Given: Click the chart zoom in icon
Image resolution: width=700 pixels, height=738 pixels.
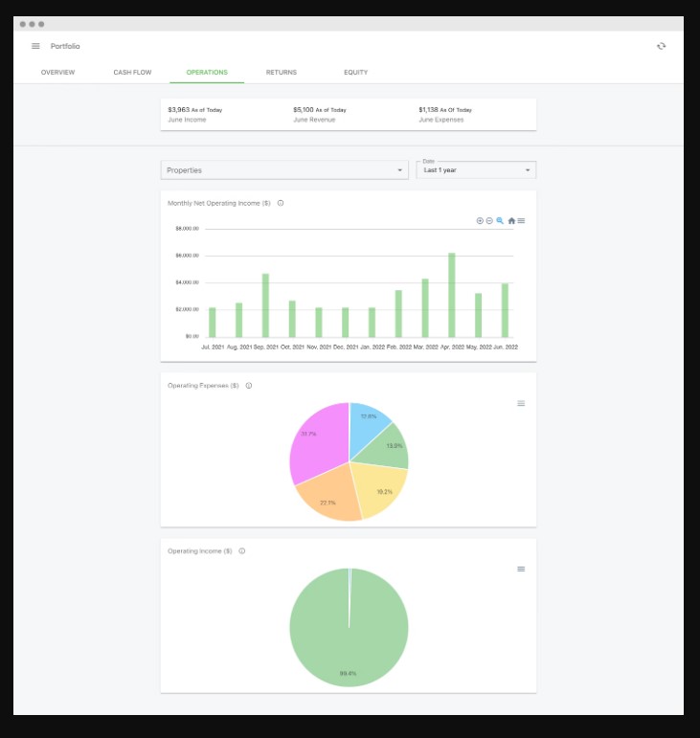Looking at the screenshot, I should [480, 221].
